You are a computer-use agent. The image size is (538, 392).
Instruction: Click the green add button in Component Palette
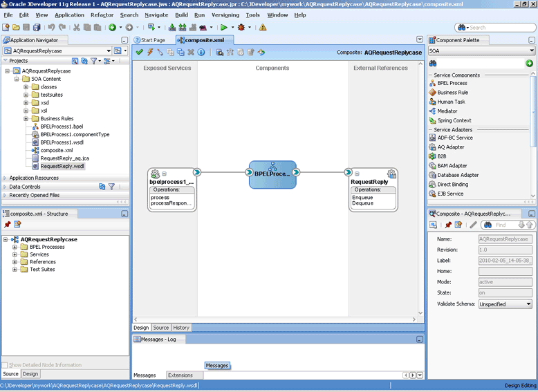click(x=529, y=63)
